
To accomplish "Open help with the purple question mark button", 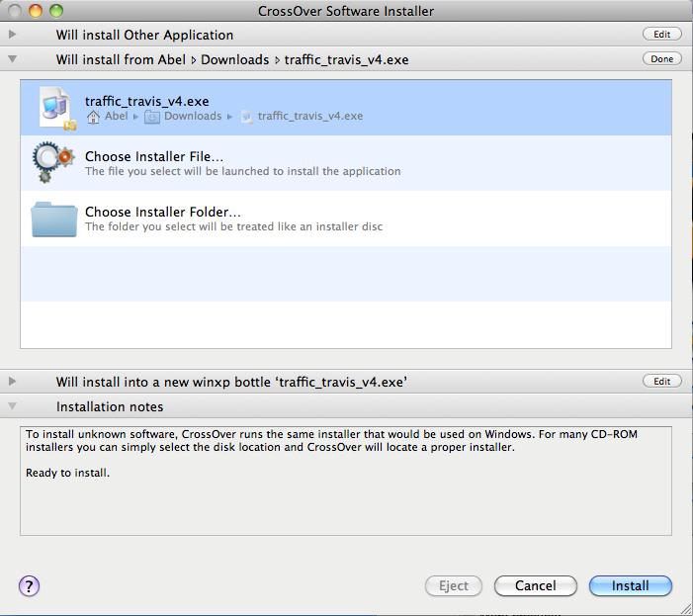I will [x=30, y=586].
